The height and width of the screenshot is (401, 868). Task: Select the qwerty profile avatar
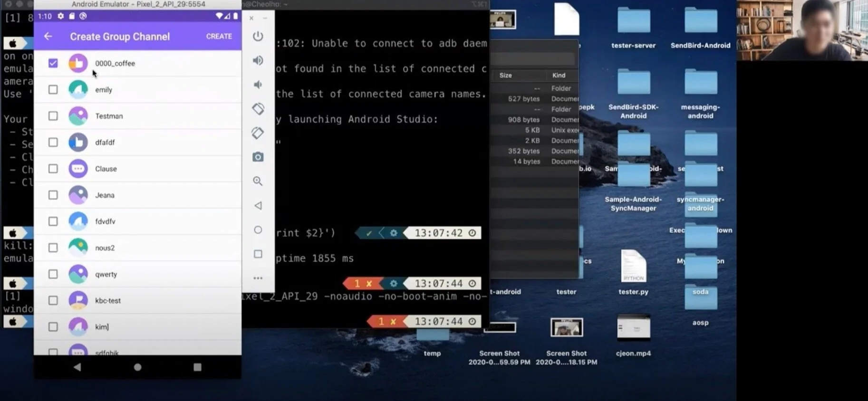78,274
